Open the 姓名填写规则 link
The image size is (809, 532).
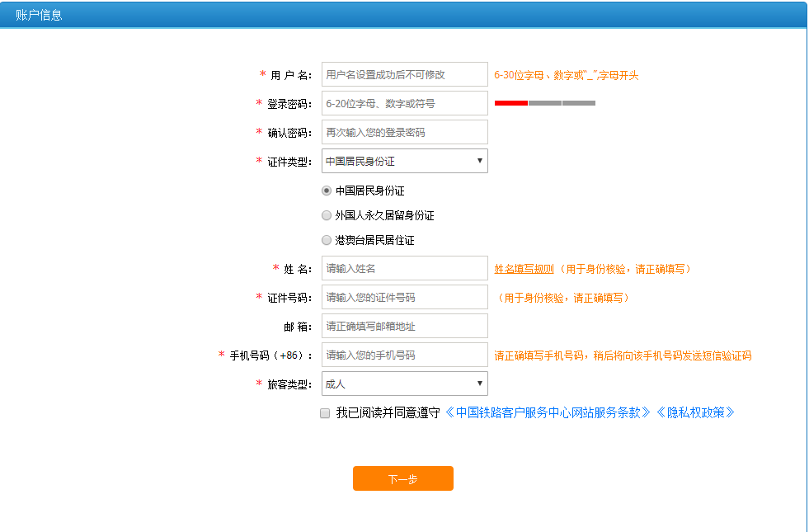point(524,269)
